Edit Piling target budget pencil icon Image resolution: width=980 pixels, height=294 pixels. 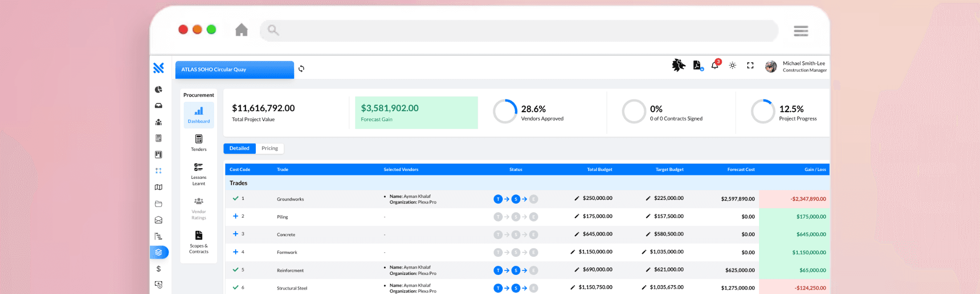click(x=648, y=216)
